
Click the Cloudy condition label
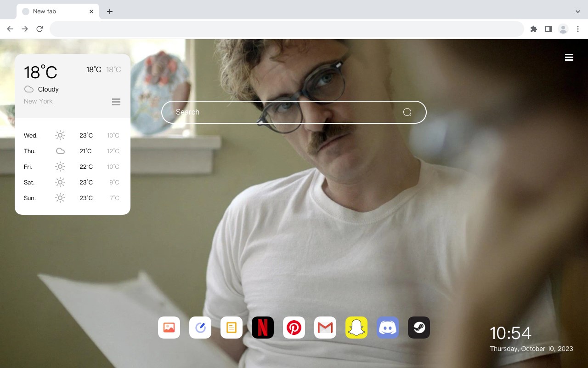pos(48,89)
